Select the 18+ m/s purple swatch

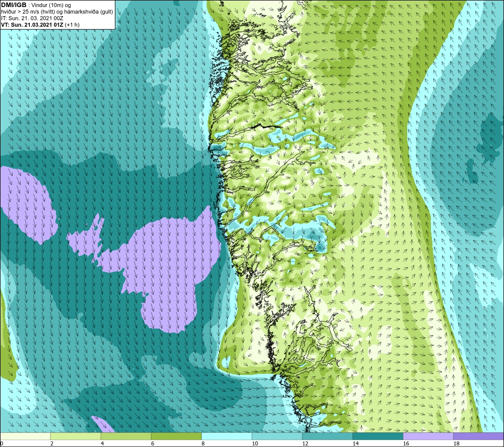pyautogui.click(x=479, y=436)
